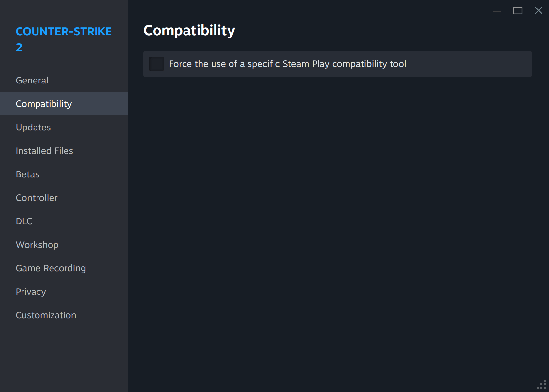Close the Counter-Strike 2 properties window
549x392 pixels.
coord(539,11)
